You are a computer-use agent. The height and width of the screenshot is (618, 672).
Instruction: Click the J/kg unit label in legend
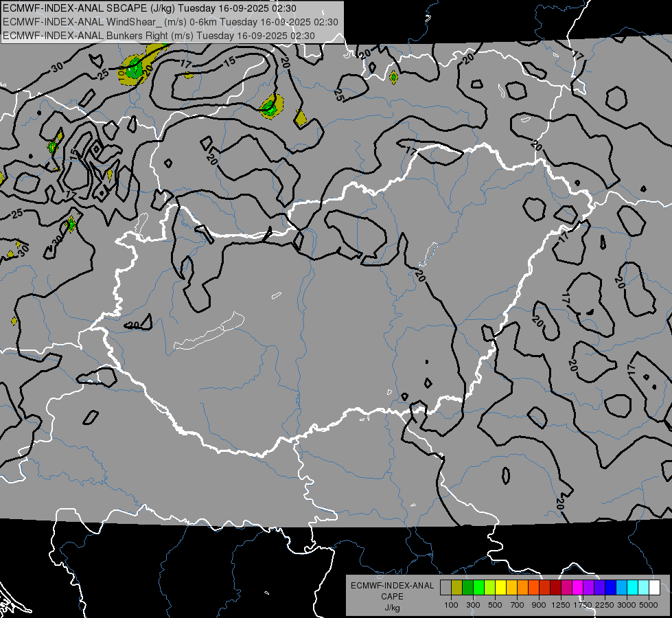point(393,608)
